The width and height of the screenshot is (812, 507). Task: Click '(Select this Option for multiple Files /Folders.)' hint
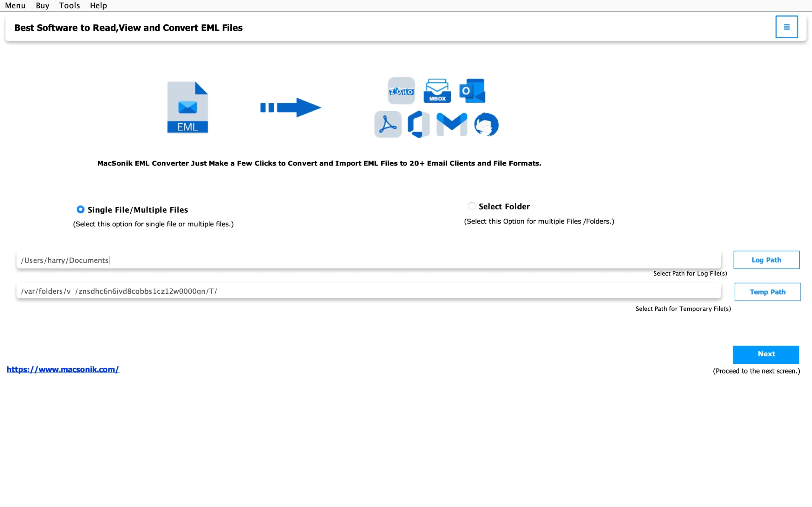point(539,221)
